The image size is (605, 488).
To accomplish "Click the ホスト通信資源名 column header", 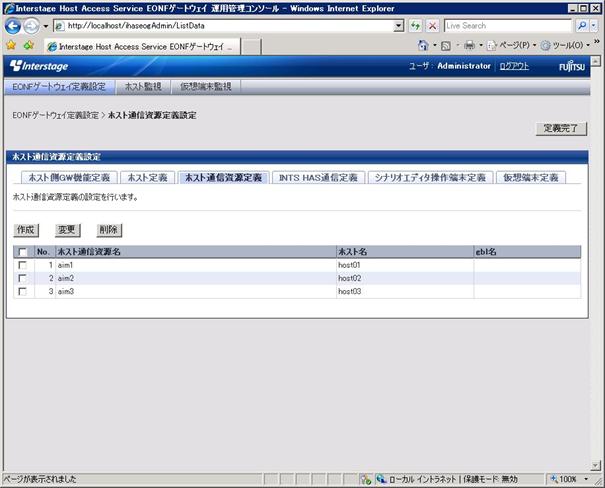I will [x=196, y=252].
